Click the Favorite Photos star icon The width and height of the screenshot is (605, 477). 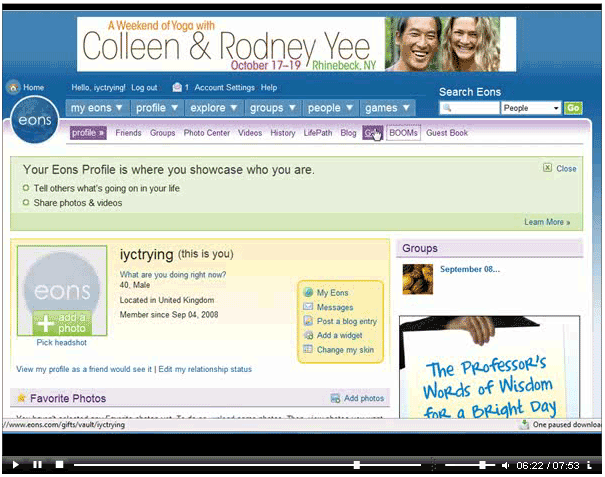point(22,398)
